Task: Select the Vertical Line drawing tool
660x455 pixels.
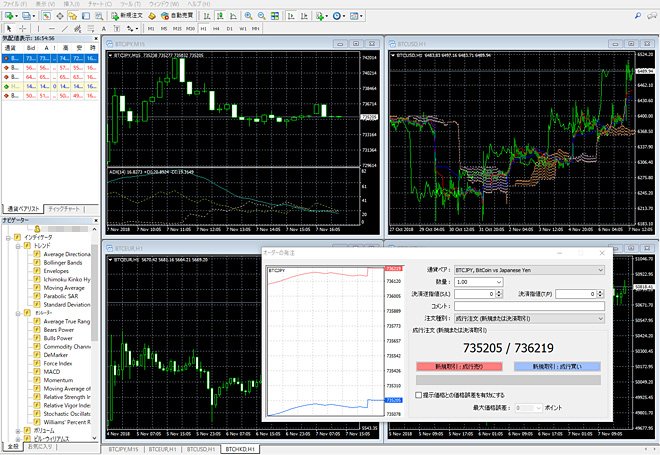Action: (38, 29)
